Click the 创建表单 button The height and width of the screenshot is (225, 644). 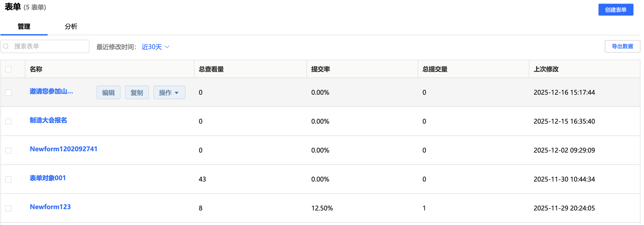tap(615, 10)
